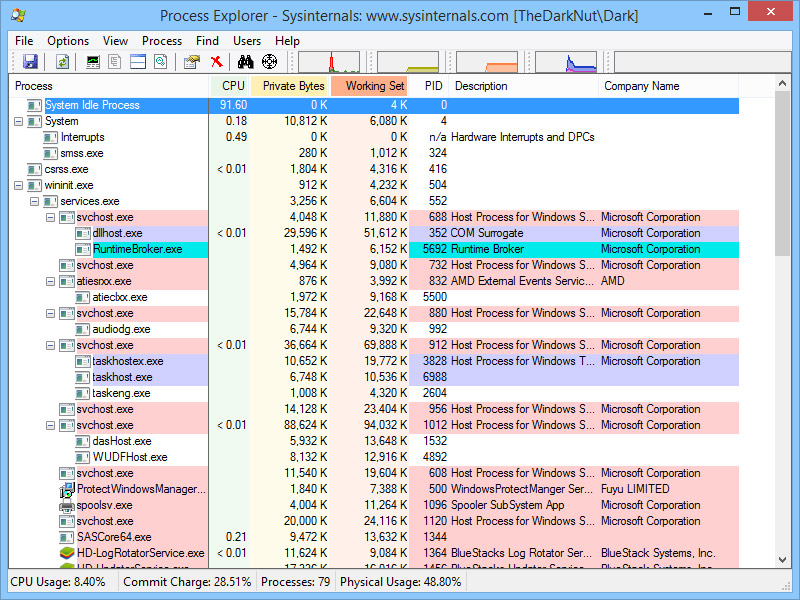Click the crosshair Find Window's Process icon
Screen dimensions: 800x600
[269, 62]
